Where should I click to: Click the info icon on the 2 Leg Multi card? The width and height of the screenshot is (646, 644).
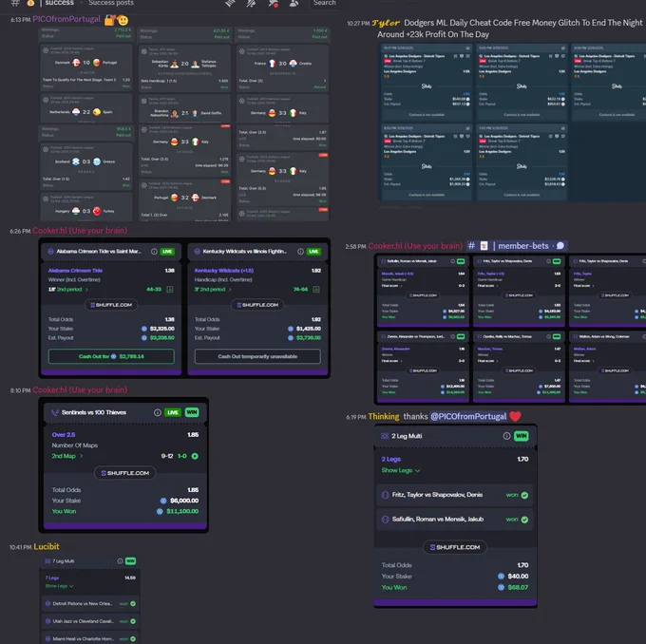pyautogui.click(x=506, y=436)
